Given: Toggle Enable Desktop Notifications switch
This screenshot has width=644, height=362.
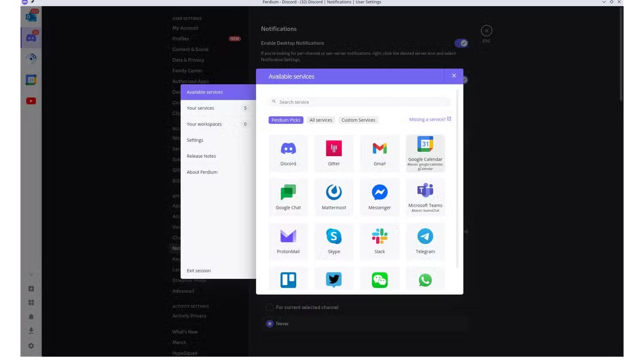Looking at the screenshot, I should (x=461, y=43).
